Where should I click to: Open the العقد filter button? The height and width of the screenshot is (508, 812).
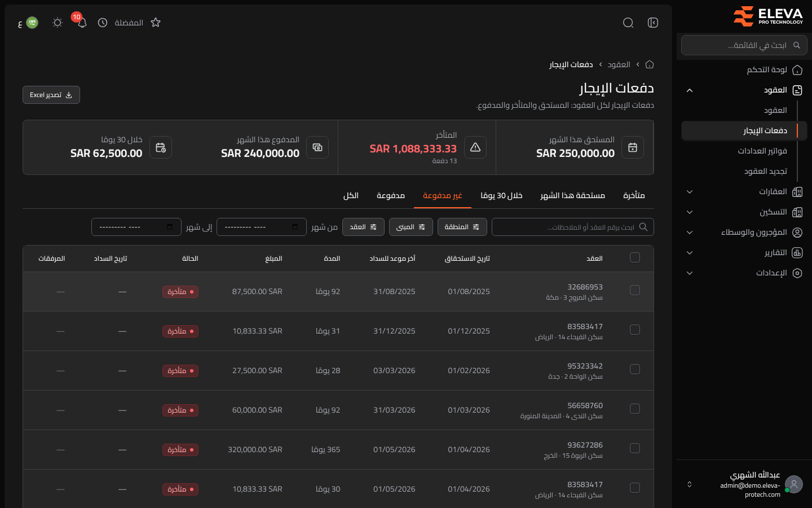click(363, 227)
